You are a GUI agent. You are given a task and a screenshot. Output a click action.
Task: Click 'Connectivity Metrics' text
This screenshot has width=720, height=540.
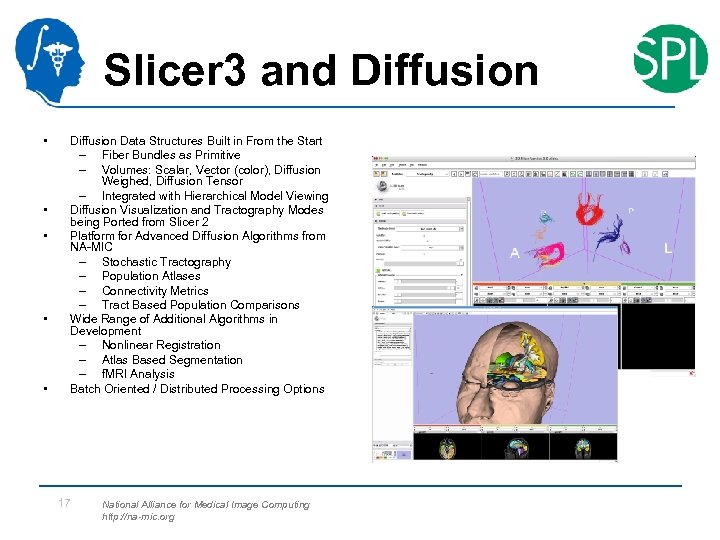[155, 291]
